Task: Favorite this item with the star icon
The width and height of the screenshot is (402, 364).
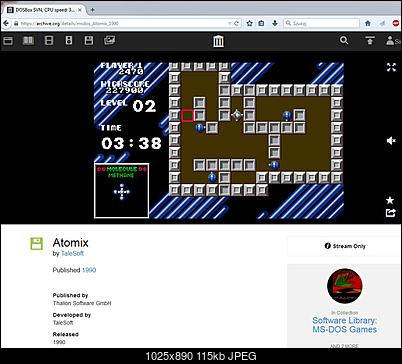Action: coord(390,200)
